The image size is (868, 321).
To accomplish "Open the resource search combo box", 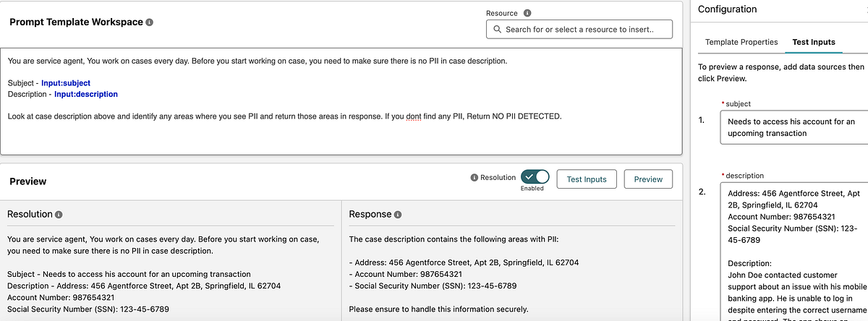I will [x=579, y=30].
